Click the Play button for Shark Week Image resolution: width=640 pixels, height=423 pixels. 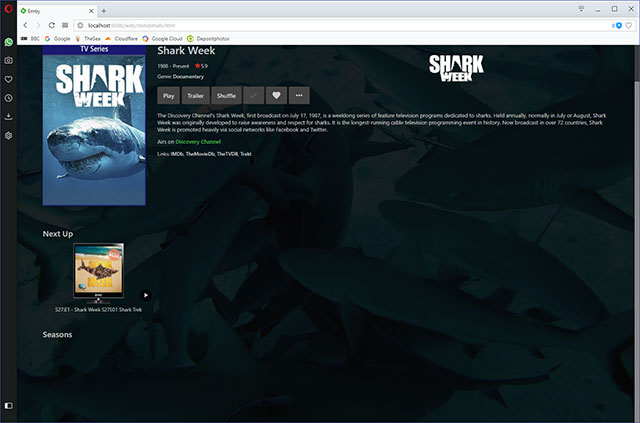point(169,96)
